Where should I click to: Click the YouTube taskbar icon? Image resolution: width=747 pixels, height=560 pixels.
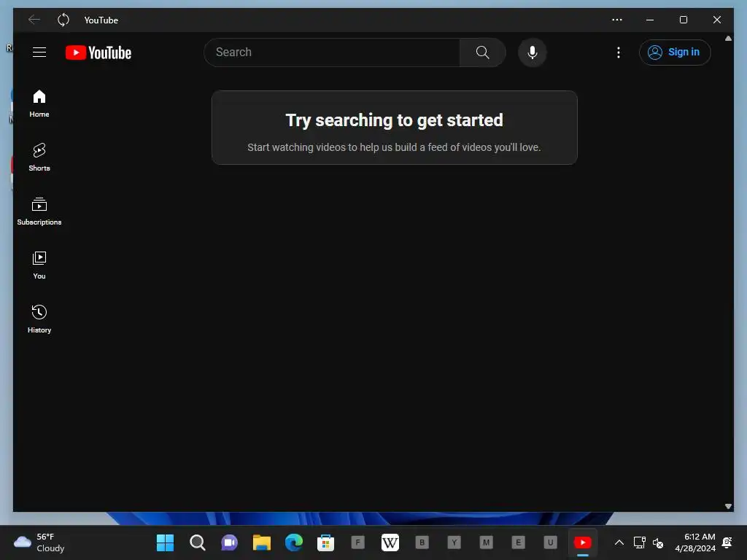[583, 542]
